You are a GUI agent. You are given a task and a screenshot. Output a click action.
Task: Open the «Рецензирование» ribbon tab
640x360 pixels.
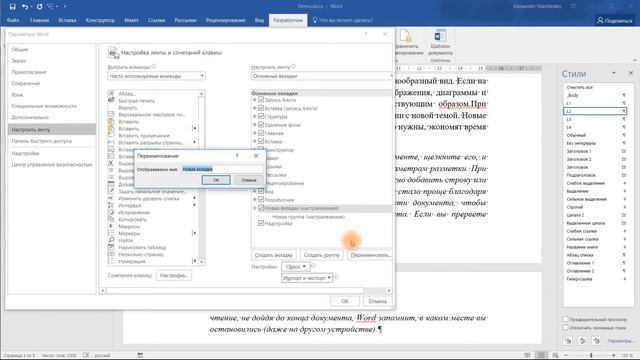point(226,20)
